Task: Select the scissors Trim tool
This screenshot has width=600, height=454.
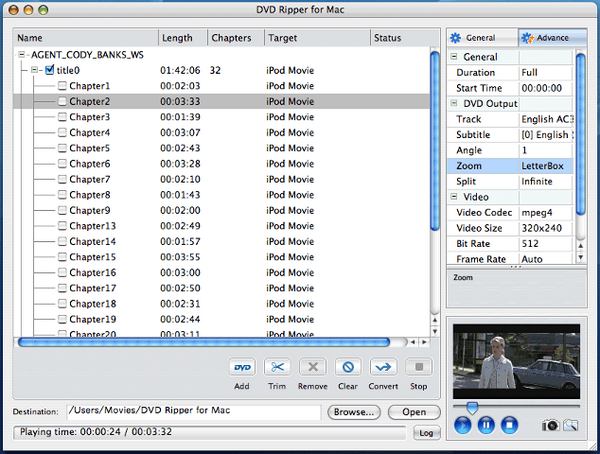Action: pos(277,367)
